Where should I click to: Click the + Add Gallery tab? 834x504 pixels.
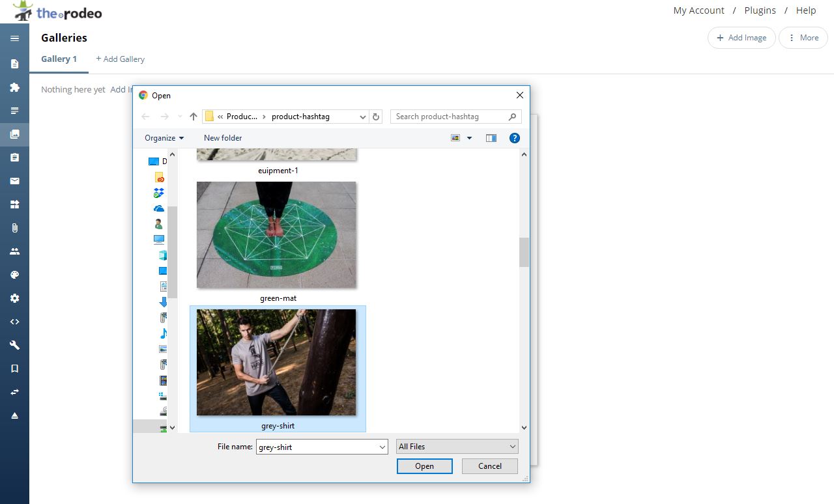click(120, 59)
